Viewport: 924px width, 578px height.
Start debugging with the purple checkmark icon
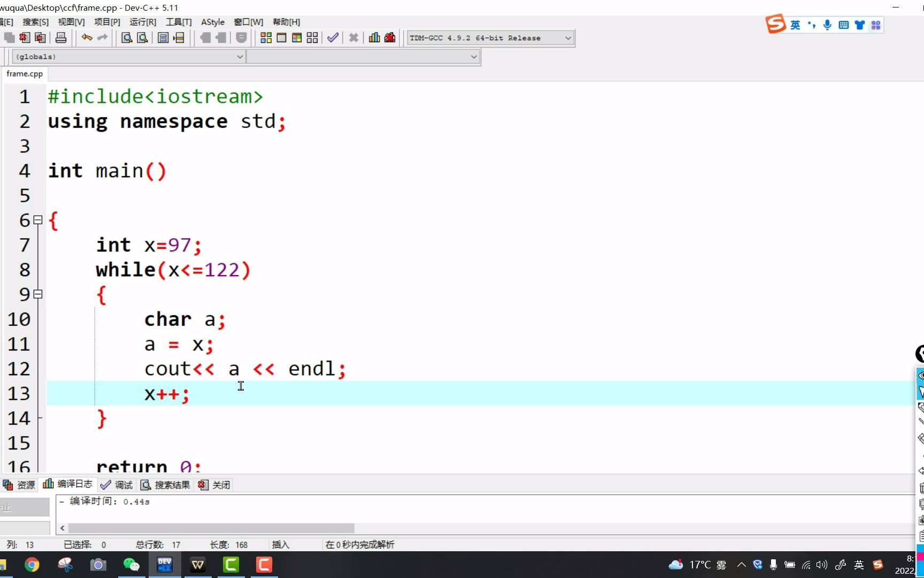[333, 37]
